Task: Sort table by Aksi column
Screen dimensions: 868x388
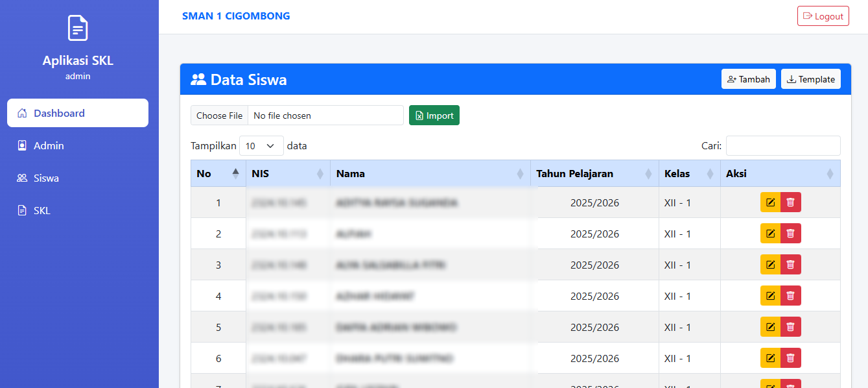Action: click(780, 173)
